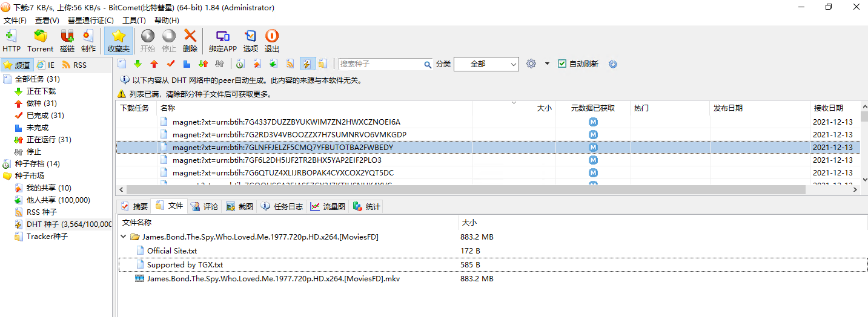Click blank-page all-tasks icon in filter toolbar
Screen dimensions: 868x317
[x=122, y=64]
